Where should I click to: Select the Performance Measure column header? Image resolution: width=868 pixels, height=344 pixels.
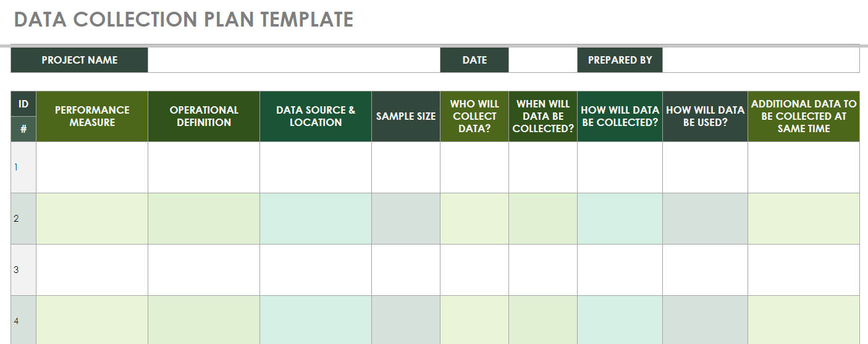tap(92, 116)
